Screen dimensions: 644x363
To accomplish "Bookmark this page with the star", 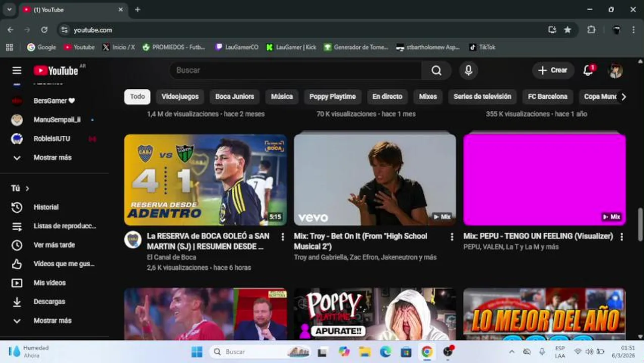I will pyautogui.click(x=567, y=30).
